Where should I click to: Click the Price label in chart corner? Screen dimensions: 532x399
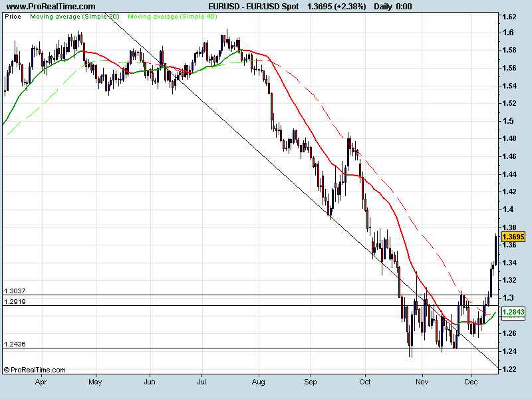click(12, 15)
